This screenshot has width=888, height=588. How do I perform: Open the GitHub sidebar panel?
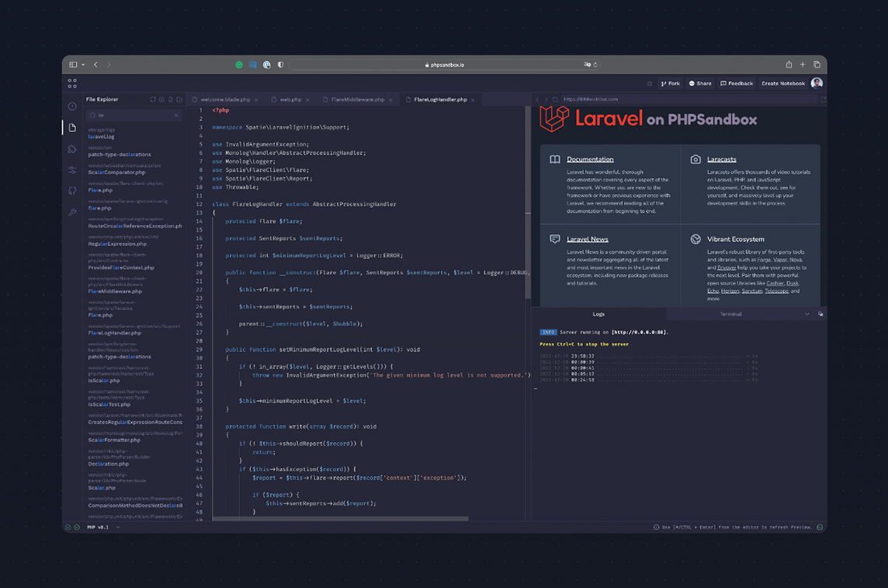coord(72,191)
